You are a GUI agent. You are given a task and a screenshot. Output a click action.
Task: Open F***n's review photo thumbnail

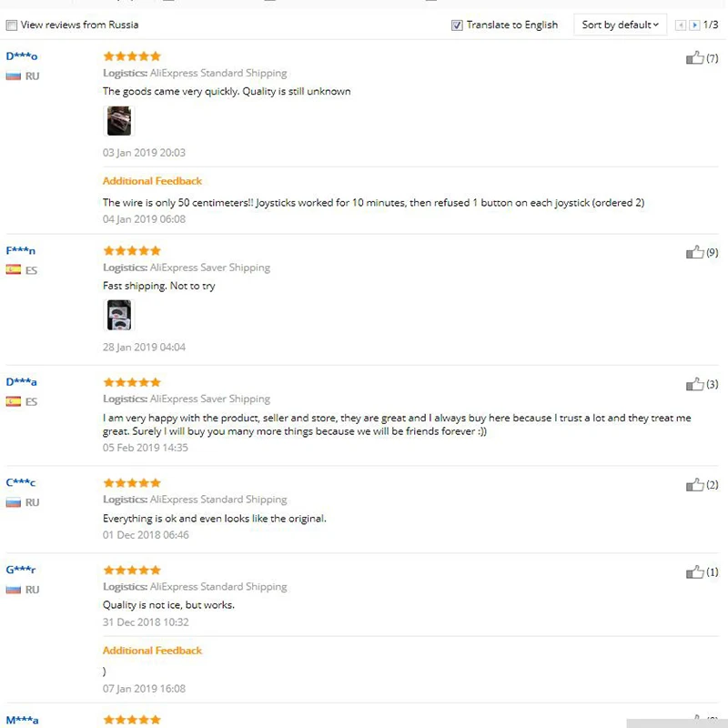coord(119,315)
